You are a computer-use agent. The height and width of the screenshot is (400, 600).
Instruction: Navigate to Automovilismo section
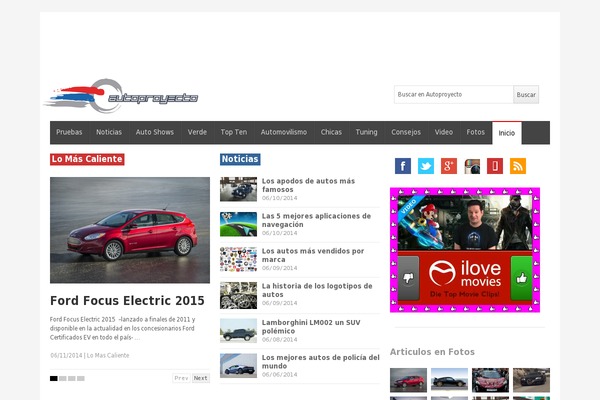pyautogui.click(x=284, y=132)
